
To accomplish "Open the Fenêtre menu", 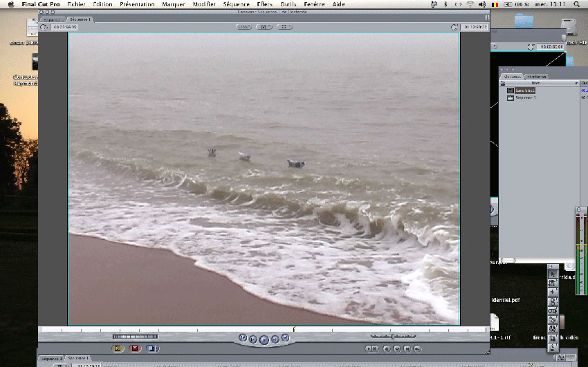I will pos(314,4).
